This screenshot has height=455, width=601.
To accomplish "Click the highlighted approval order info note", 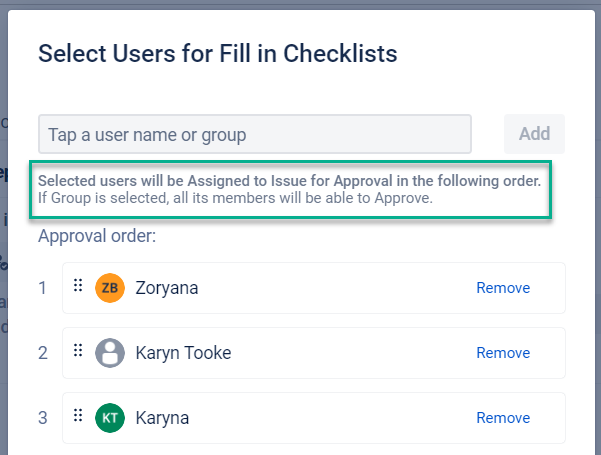I will [x=290, y=189].
